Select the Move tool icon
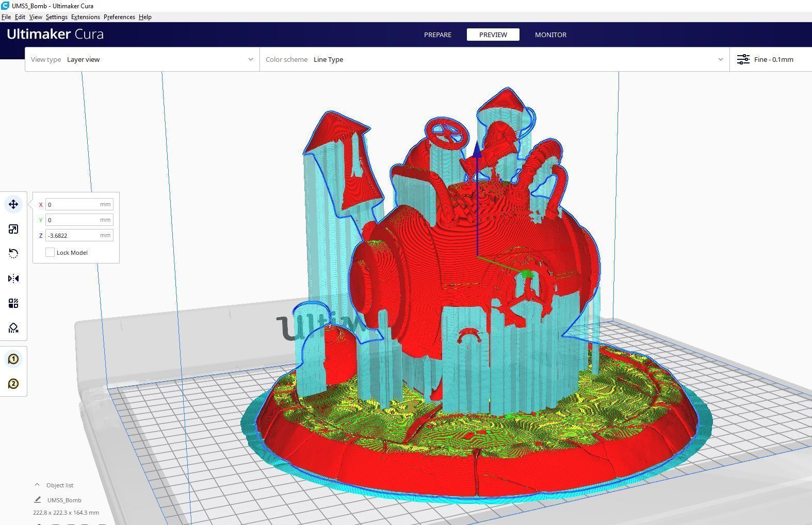This screenshot has height=525, width=812. tap(13, 204)
